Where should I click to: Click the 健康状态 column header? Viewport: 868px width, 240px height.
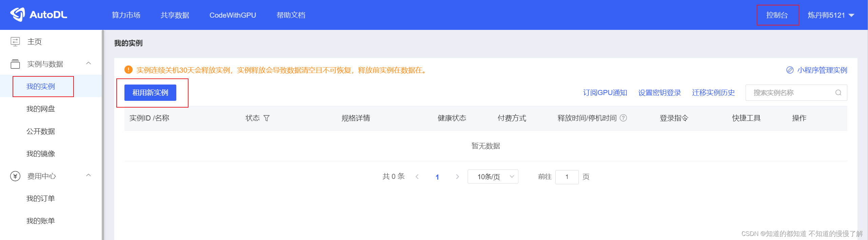pos(452,118)
